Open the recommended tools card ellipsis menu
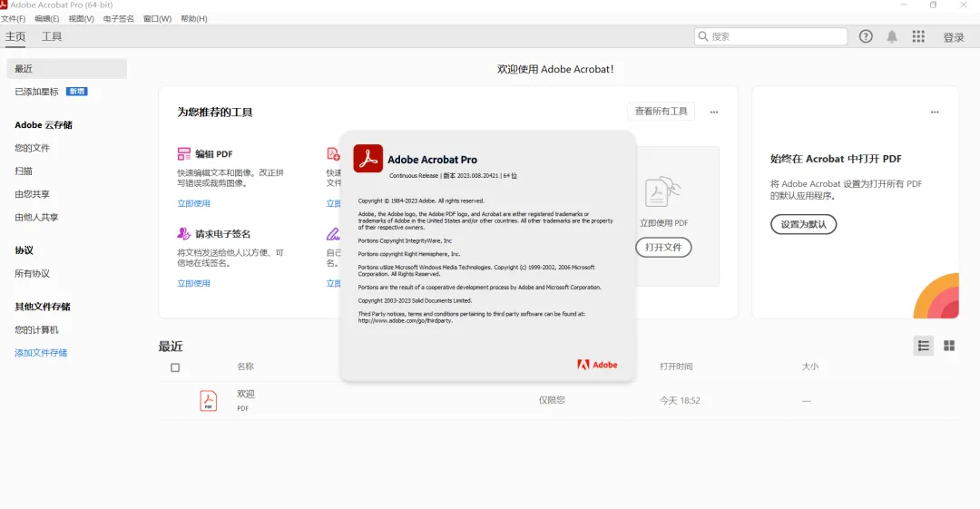980x509 pixels. [x=714, y=112]
